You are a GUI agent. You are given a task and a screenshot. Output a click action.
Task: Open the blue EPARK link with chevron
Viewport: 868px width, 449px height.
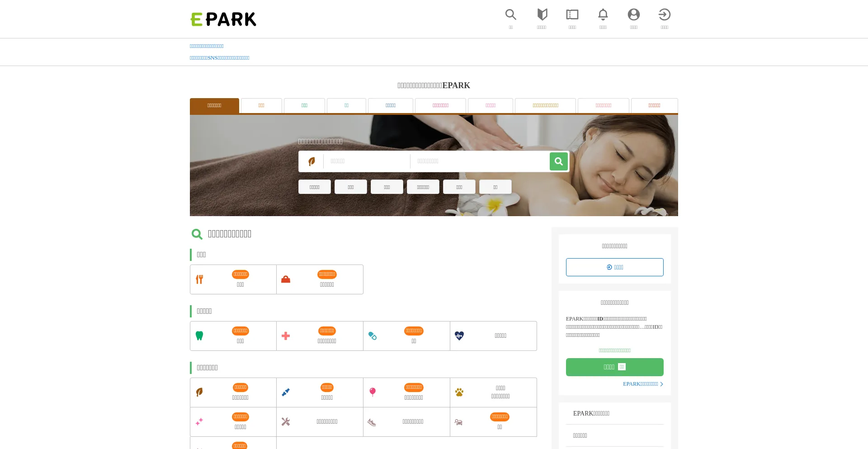point(643,384)
